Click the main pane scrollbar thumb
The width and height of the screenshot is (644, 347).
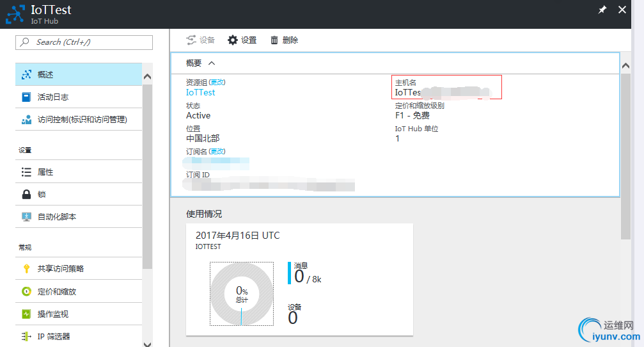pyautogui.click(x=625, y=156)
